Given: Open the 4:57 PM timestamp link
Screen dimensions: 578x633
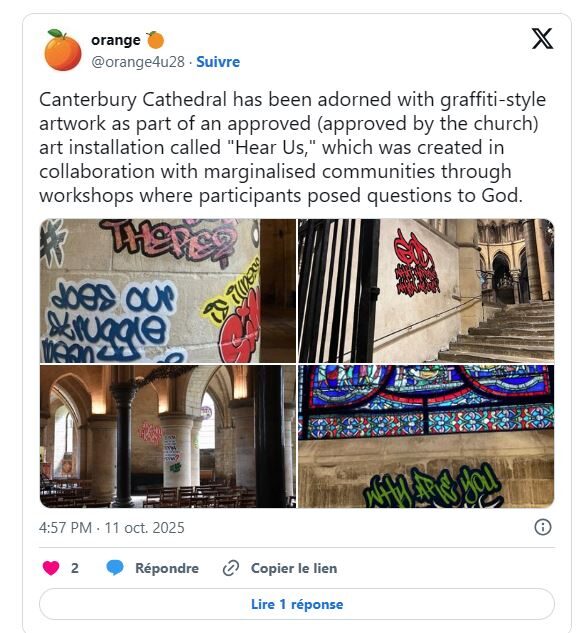Looking at the screenshot, I should click(111, 528).
